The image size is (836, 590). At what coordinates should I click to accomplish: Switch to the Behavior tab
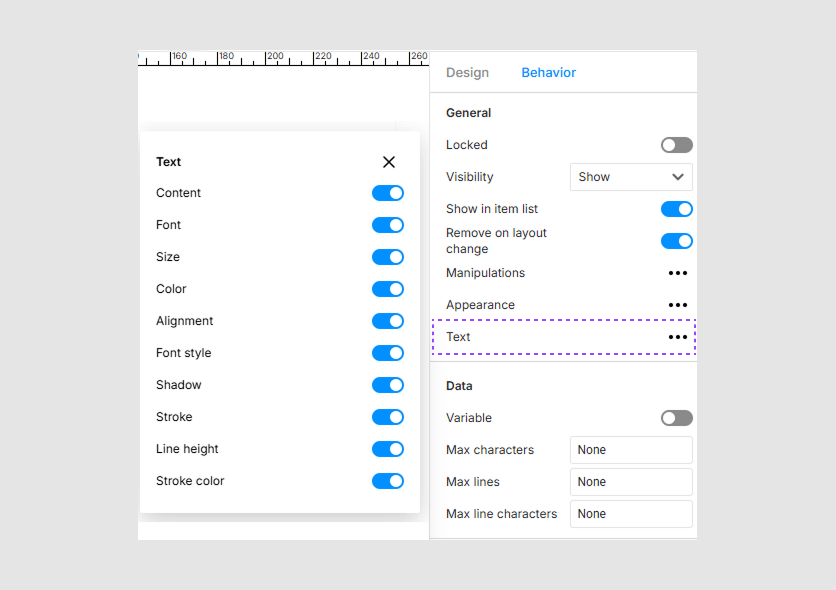[x=548, y=72]
